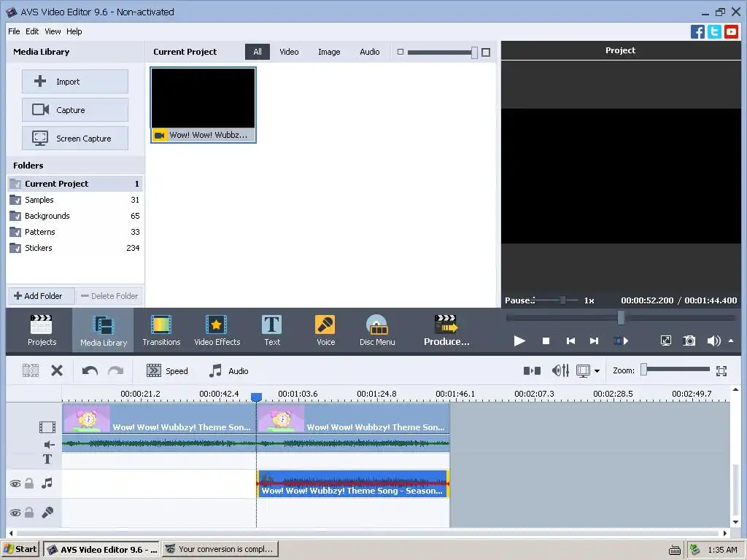The image size is (747, 560).
Task: Click the microphone voice track icon
Action: (47, 513)
